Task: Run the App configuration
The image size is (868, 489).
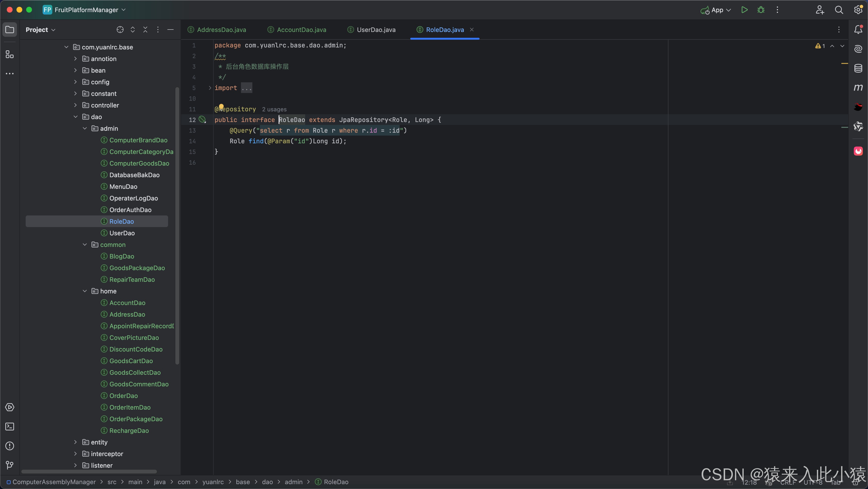Action: point(744,10)
